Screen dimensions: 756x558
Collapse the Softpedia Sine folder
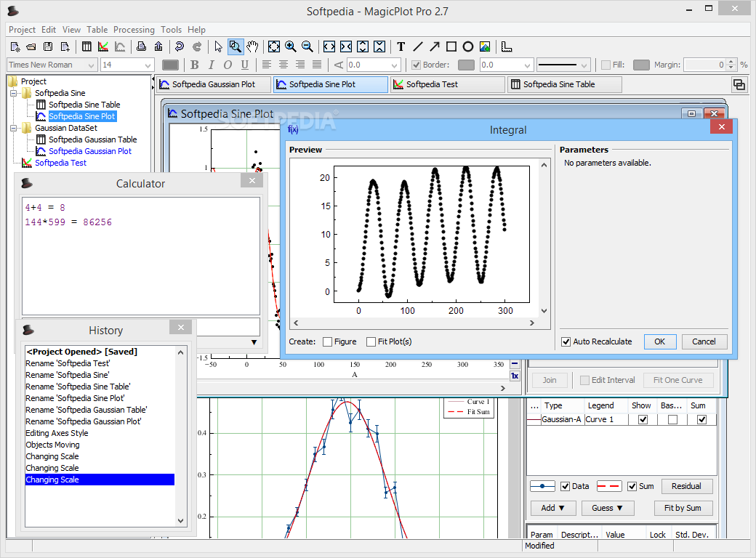pyautogui.click(x=14, y=93)
